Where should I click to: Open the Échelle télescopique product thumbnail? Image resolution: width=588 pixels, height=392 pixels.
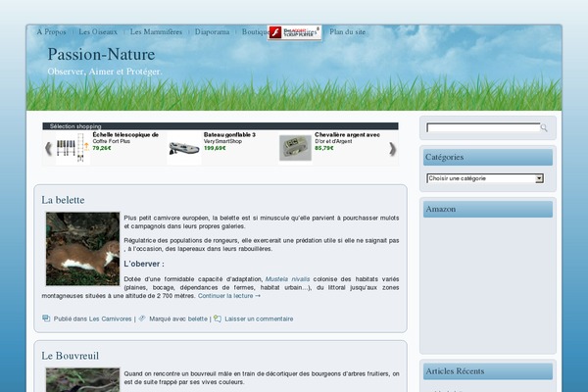click(73, 148)
